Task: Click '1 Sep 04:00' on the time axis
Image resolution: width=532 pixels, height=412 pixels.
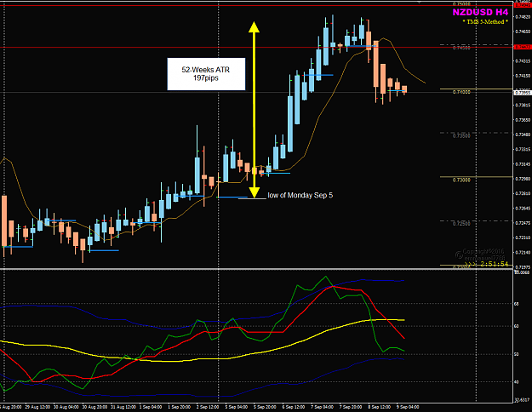Action: (151, 407)
